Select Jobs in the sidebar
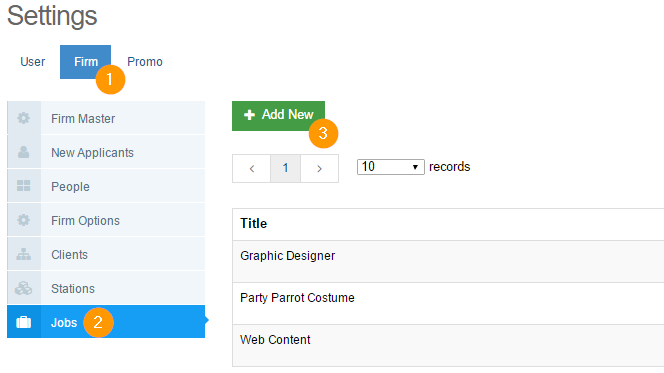664x373 pixels. [106, 322]
